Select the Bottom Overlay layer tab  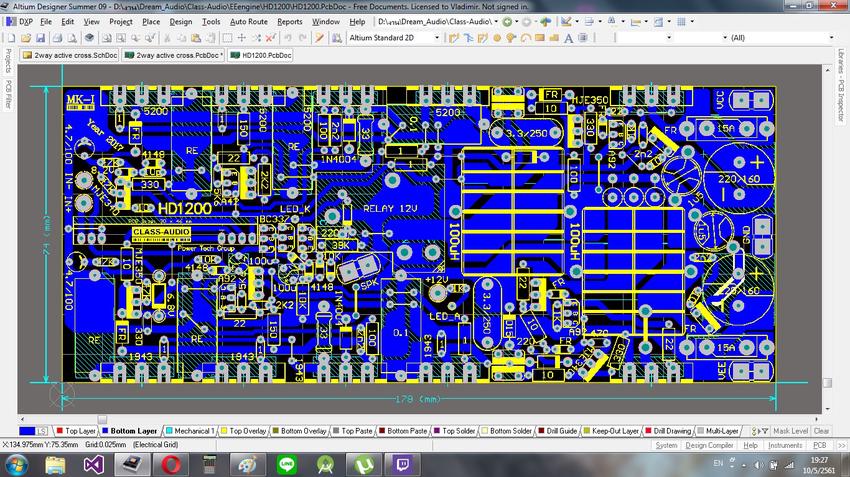coord(299,431)
